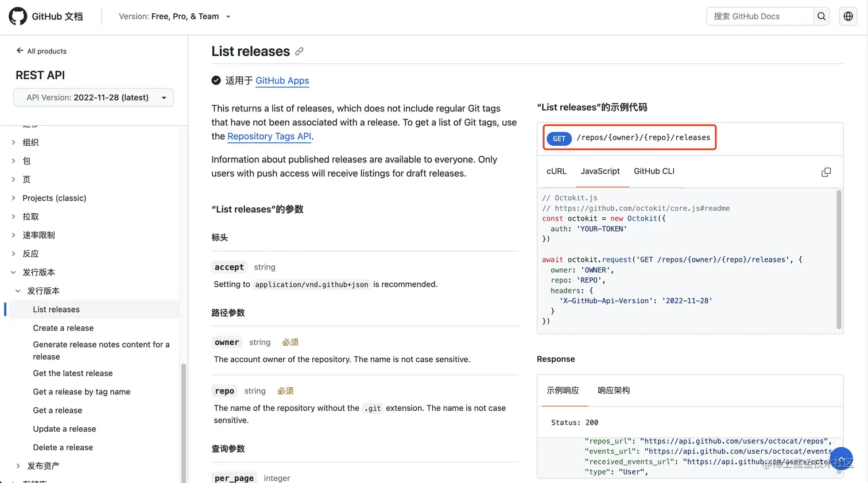Open the GitHub logo home link
Viewport: 868px width, 483px height.
(18, 16)
